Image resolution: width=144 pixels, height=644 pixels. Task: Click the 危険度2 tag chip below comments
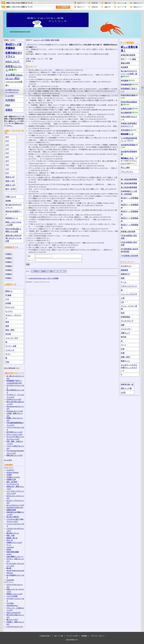[43, 271]
